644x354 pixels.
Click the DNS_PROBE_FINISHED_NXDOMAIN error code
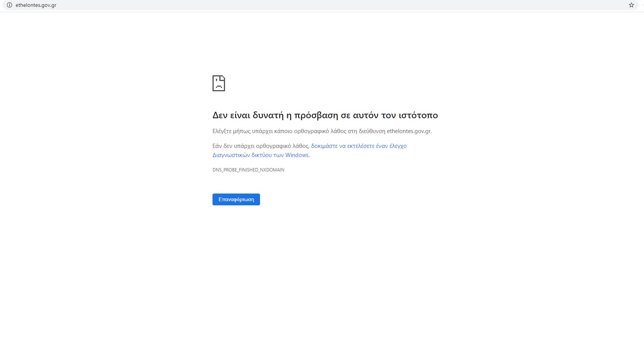[x=248, y=170]
